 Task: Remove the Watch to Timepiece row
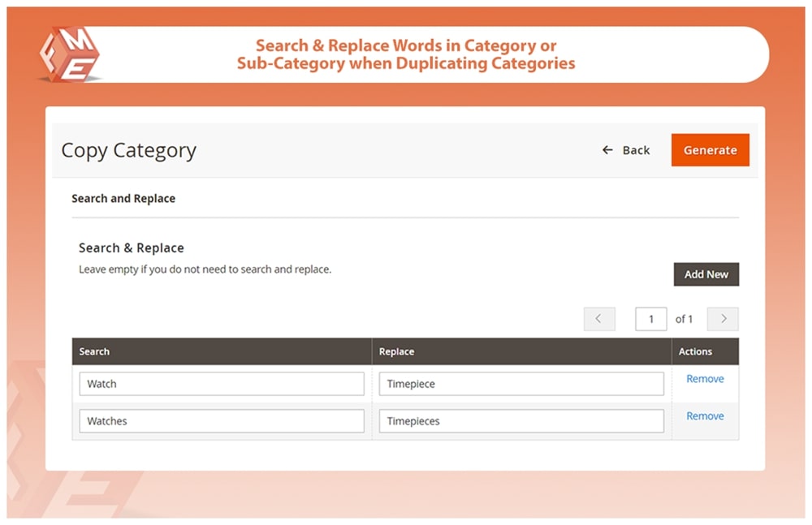705,379
